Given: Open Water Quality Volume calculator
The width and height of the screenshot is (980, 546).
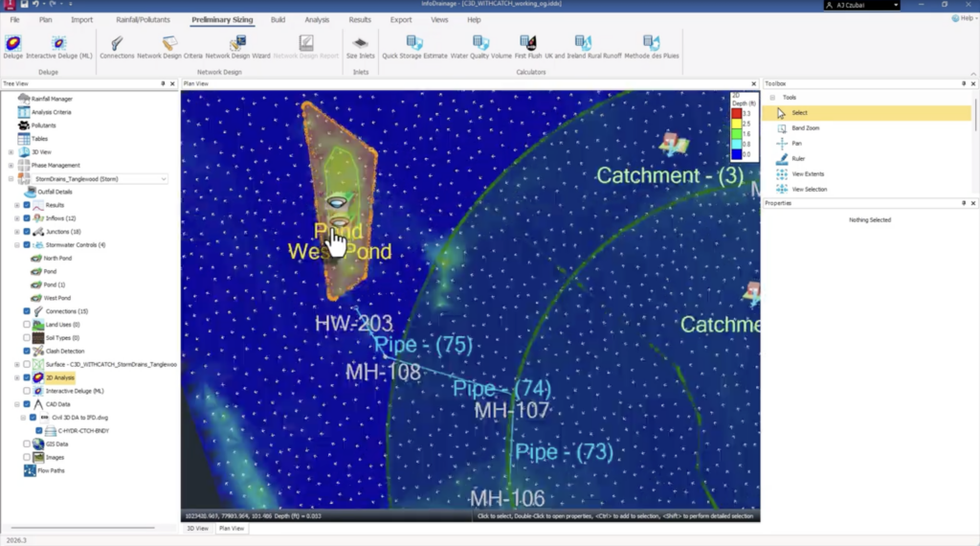Looking at the screenshot, I should [x=480, y=48].
